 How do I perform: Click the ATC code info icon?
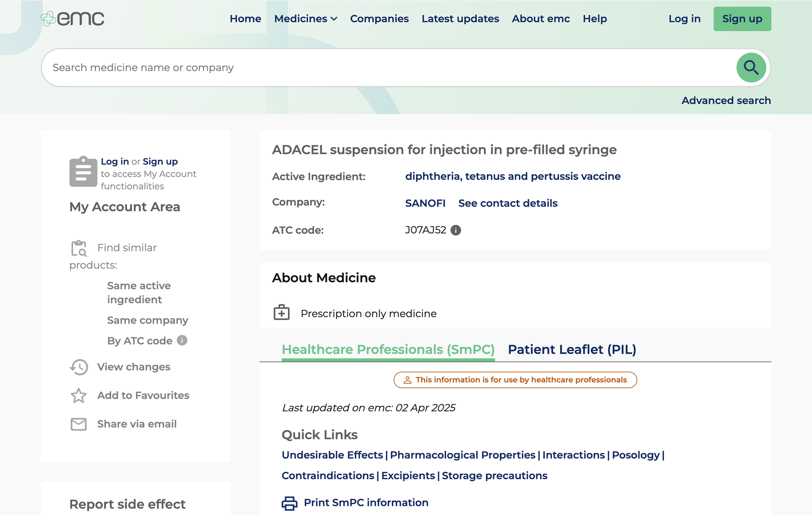(x=456, y=230)
